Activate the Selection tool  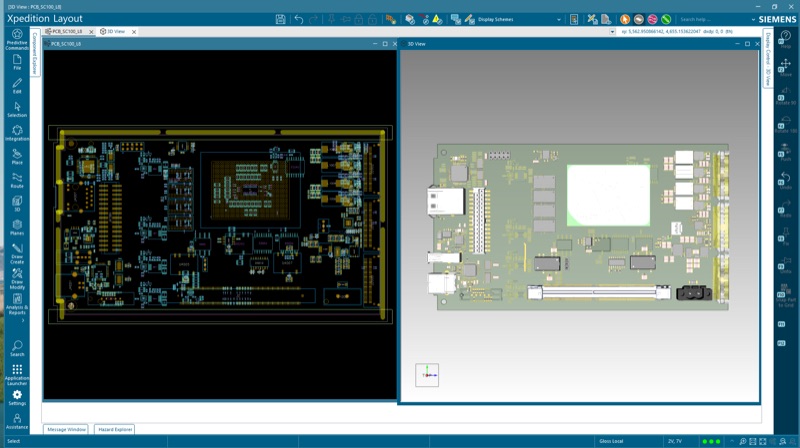click(17, 109)
